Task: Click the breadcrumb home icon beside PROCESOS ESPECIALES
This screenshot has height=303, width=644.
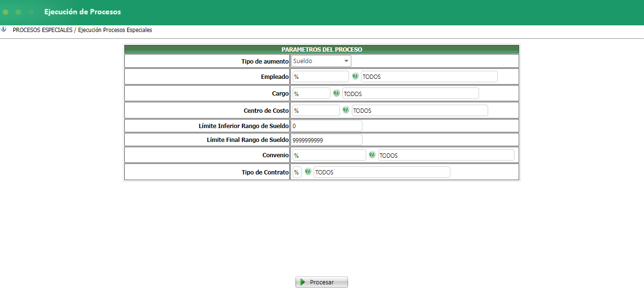Action: click(4, 30)
